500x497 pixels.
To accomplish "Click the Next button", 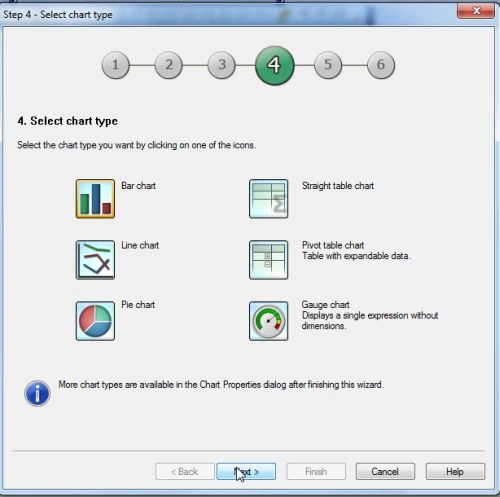I will pyautogui.click(x=246, y=471).
